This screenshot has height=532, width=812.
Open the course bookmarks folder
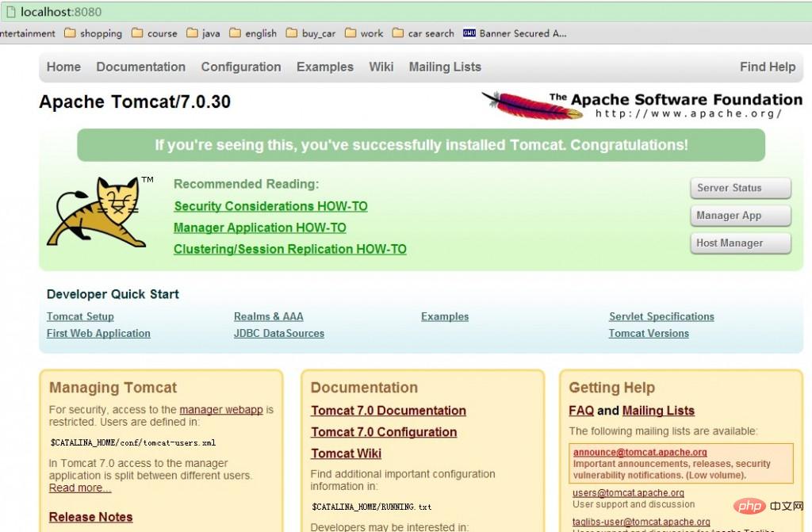(155, 33)
